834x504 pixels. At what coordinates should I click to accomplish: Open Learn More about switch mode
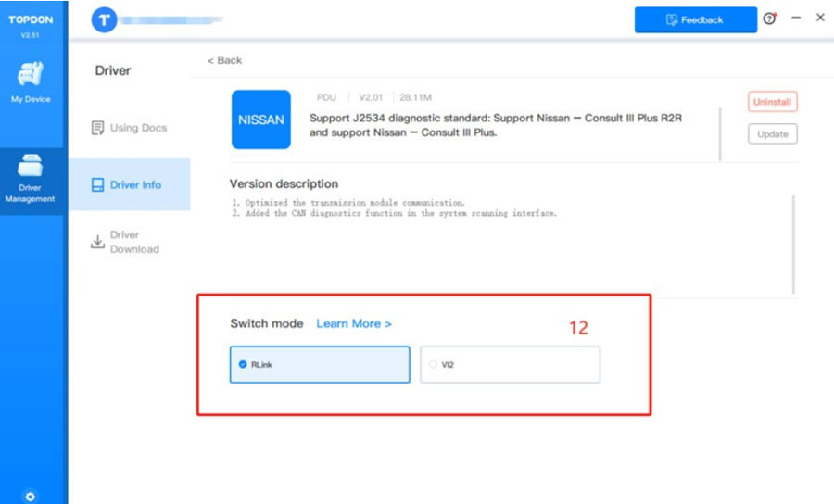click(x=354, y=323)
